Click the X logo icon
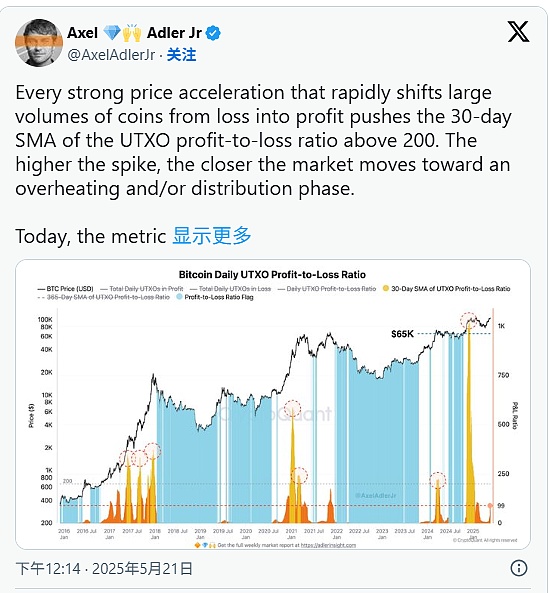 (x=518, y=32)
